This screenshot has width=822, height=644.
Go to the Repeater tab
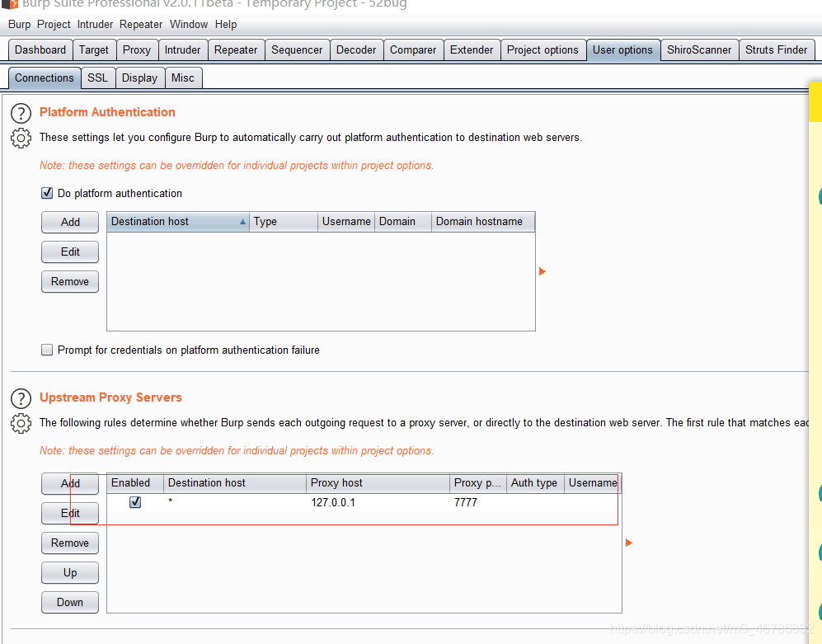pyautogui.click(x=236, y=49)
